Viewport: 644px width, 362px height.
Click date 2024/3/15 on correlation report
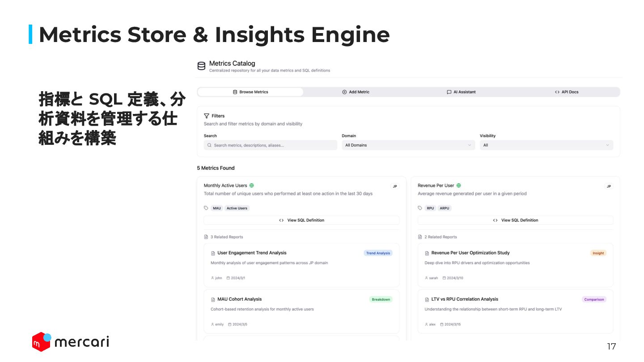point(450,324)
